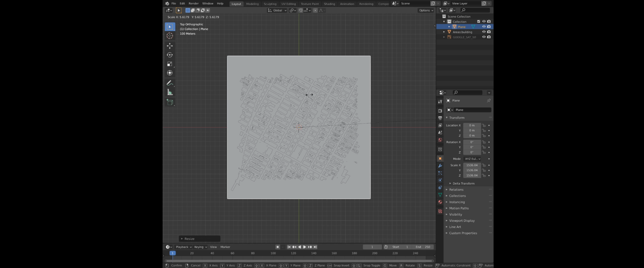Select the Scale tool
Viewport: 644px width, 268px height.
click(x=170, y=64)
